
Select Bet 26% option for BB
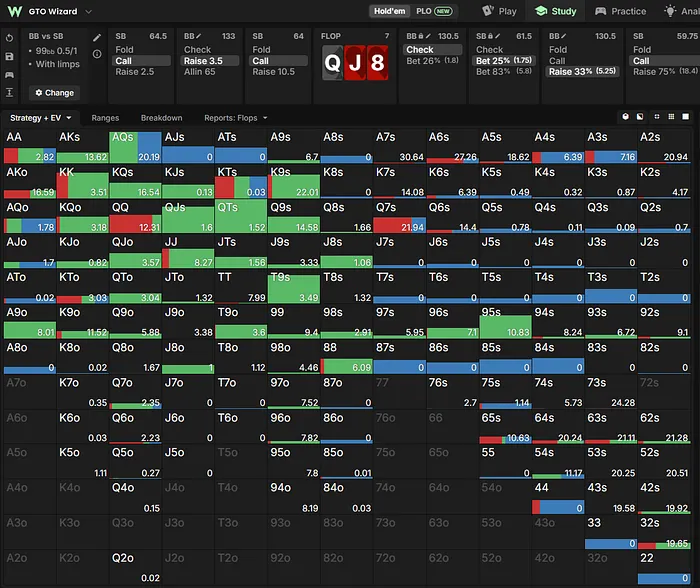click(432, 60)
